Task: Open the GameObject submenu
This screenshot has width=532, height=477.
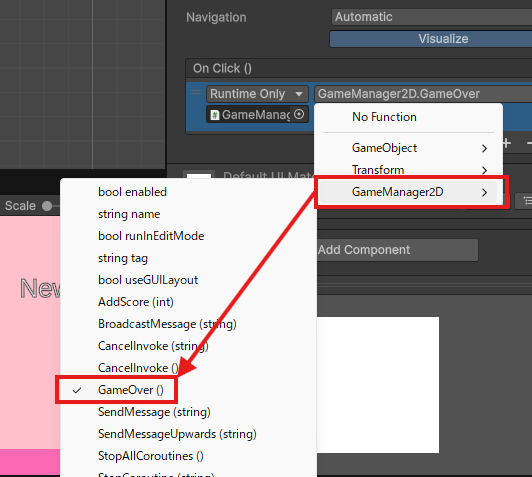Action: (408, 148)
